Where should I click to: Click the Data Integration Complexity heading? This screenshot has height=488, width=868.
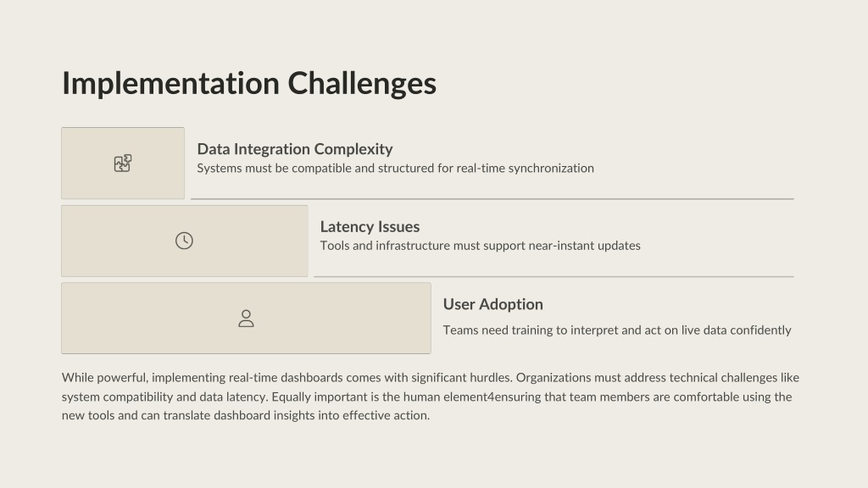295,149
